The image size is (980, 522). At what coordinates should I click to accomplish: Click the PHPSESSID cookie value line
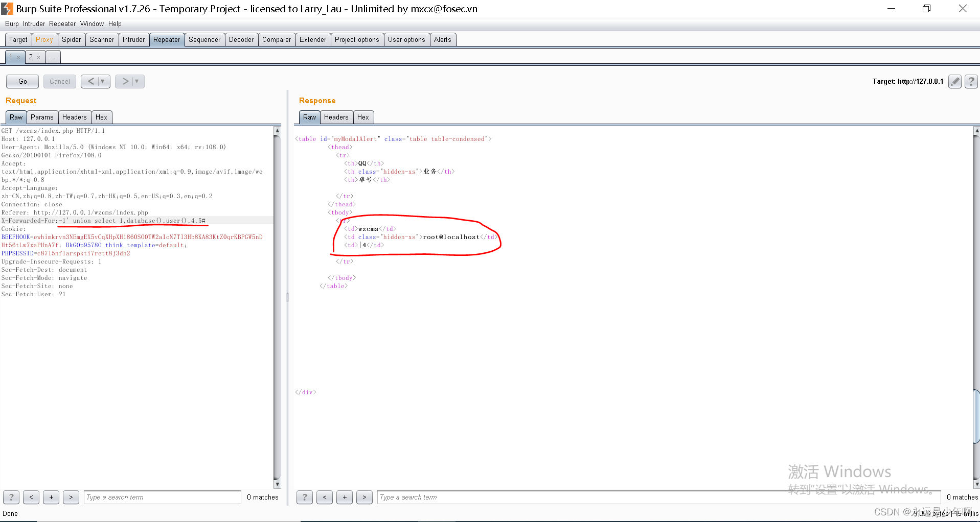(x=65, y=253)
